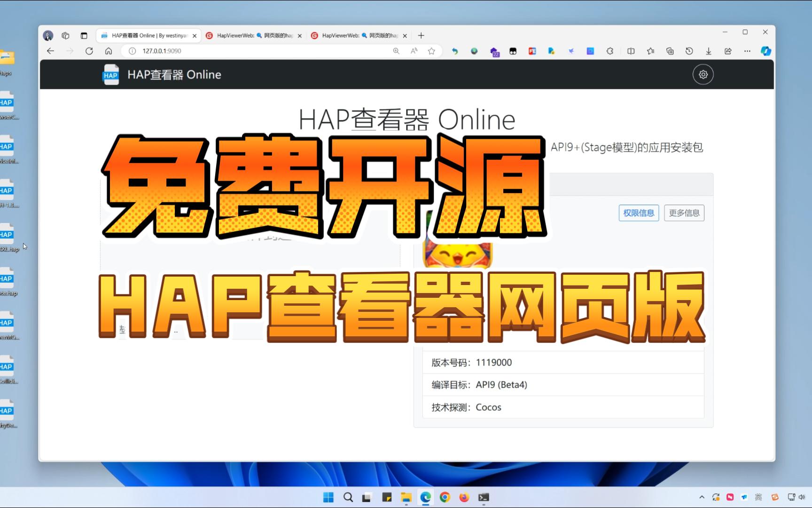Image resolution: width=812 pixels, height=508 pixels.
Task: Launch Chrome from taskbar
Action: click(x=445, y=497)
